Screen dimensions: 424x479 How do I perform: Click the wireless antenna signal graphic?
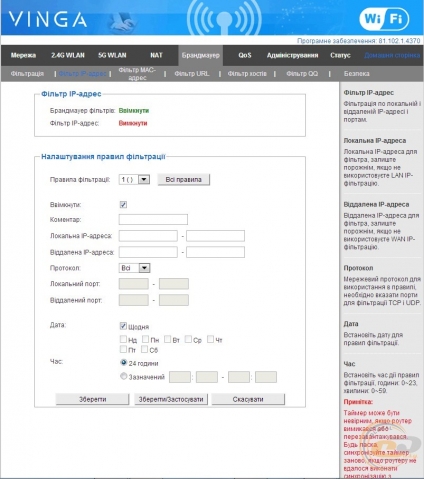(224, 17)
